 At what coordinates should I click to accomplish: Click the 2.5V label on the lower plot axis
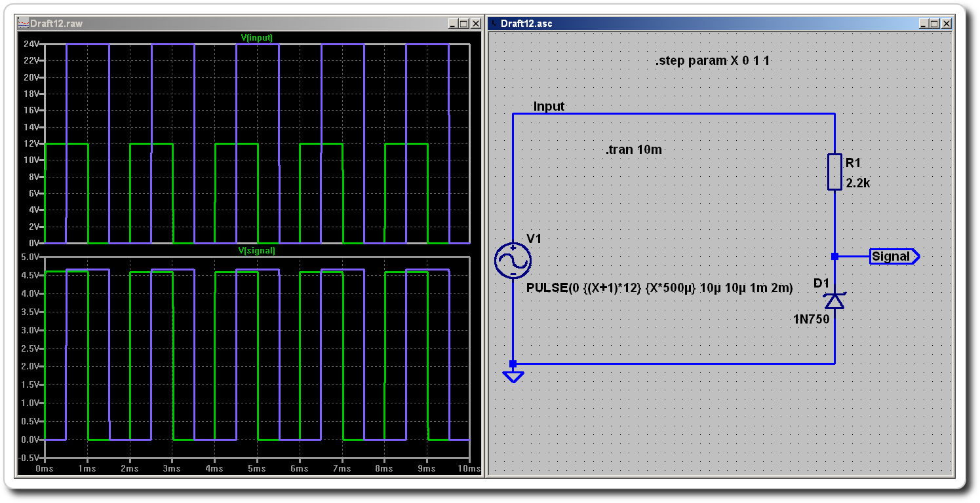[30, 348]
